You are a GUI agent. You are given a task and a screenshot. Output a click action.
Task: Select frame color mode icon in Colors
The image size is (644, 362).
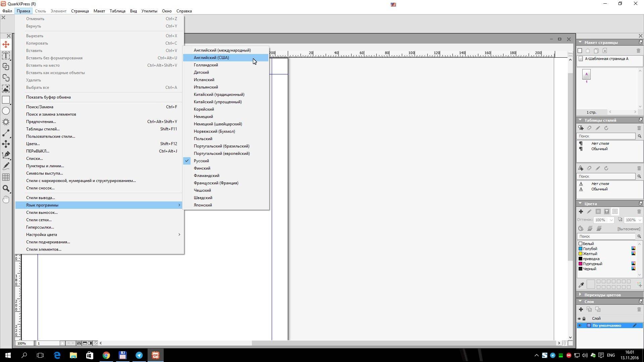(598, 212)
